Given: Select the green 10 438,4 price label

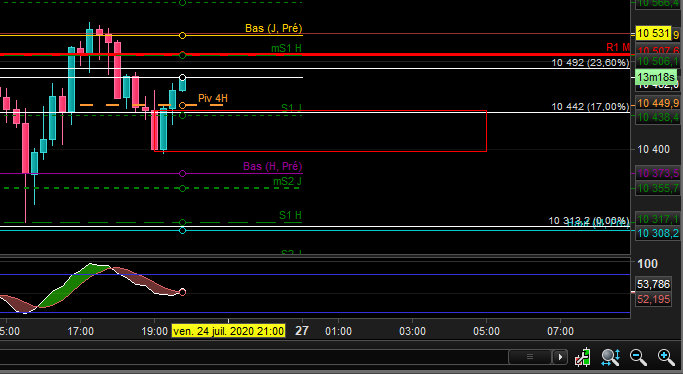Looking at the screenshot, I should click(x=658, y=117).
